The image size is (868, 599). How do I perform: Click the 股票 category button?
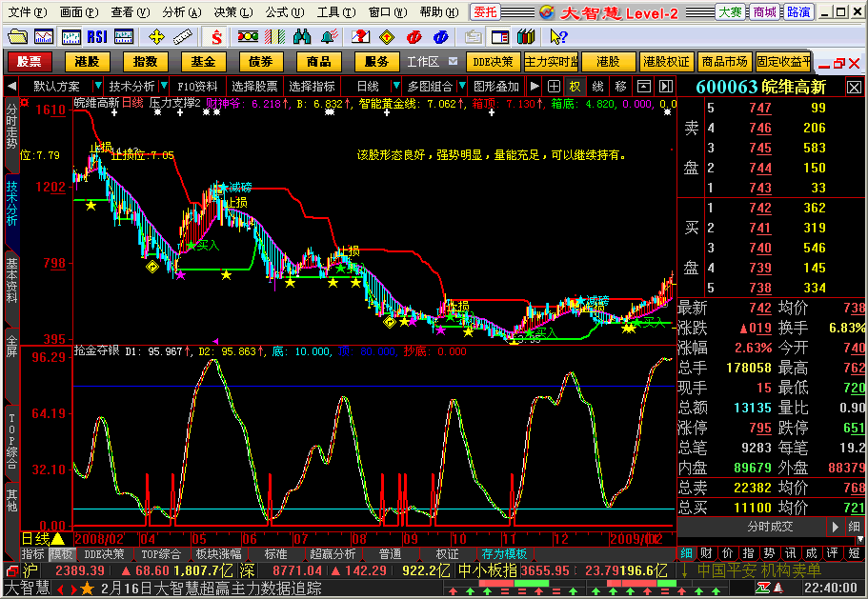pos(30,62)
